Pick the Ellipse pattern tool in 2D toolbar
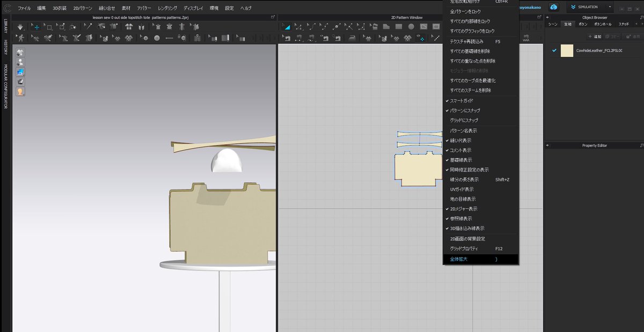Screen dimensions: 644x332 click(411, 26)
